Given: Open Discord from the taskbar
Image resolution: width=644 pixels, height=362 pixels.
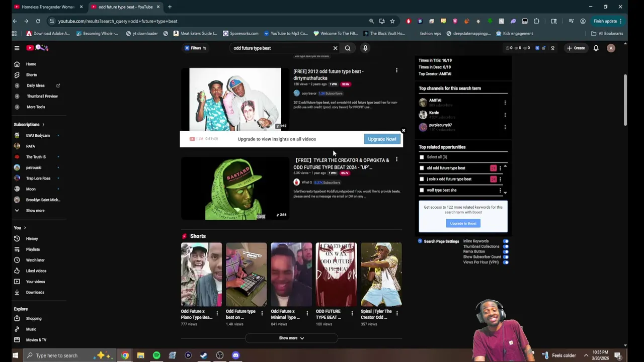Looking at the screenshot, I should 235,355.
